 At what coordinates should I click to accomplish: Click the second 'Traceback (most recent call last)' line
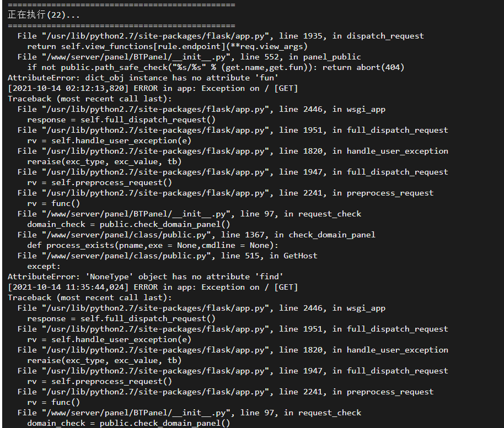pos(90,297)
